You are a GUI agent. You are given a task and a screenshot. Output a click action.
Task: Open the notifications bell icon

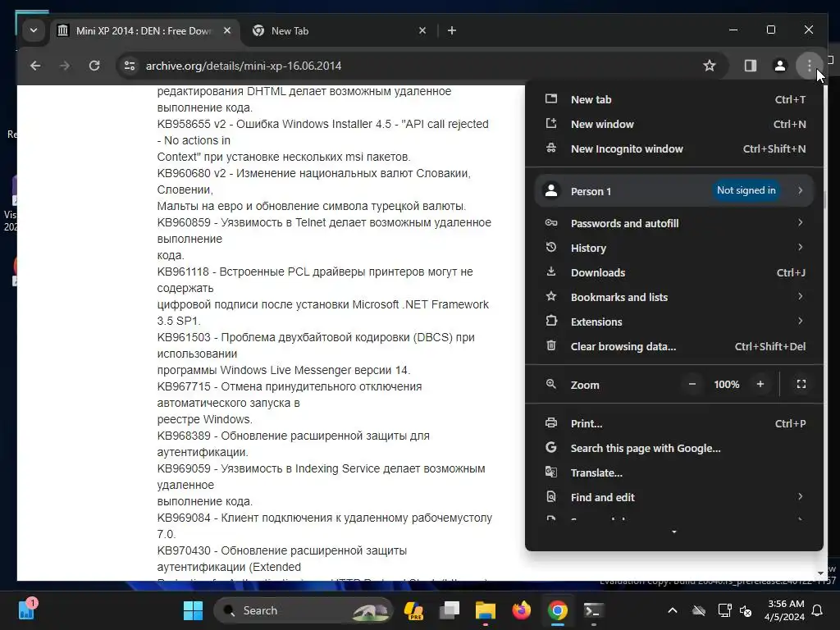point(818,610)
